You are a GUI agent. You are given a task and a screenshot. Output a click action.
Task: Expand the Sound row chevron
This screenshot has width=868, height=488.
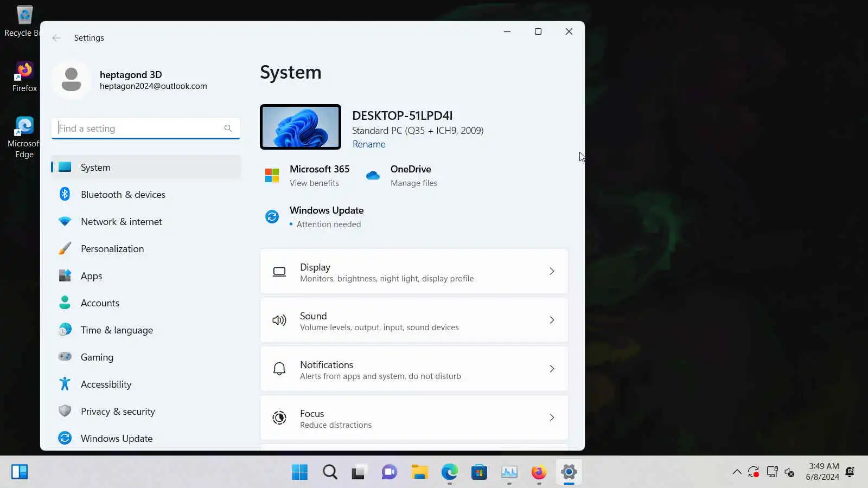(552, 320)
